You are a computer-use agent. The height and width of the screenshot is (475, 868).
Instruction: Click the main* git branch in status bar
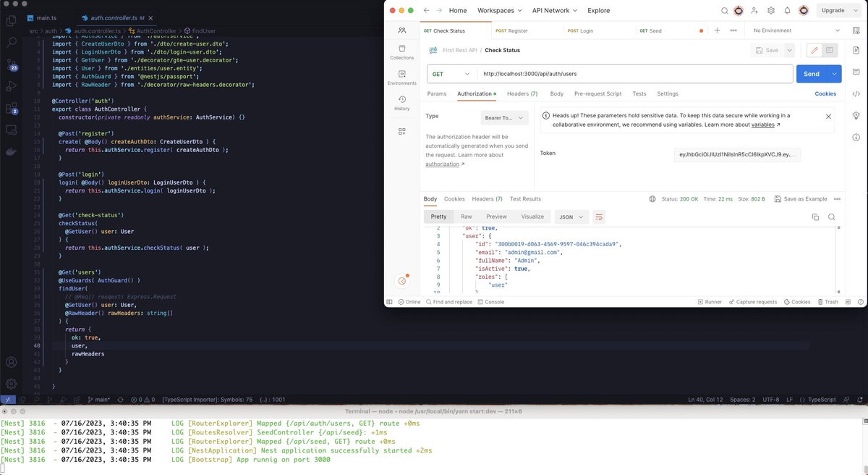98,399
